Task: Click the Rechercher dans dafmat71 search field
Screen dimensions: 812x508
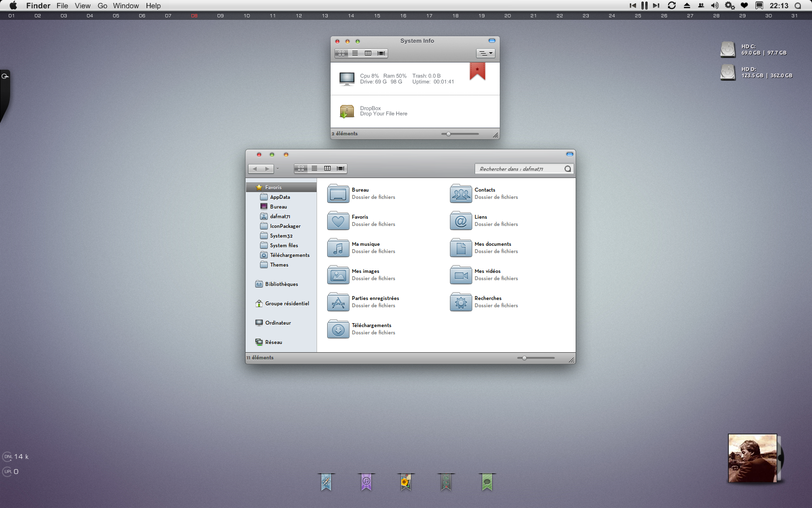Action: click(x=524, y=169)
